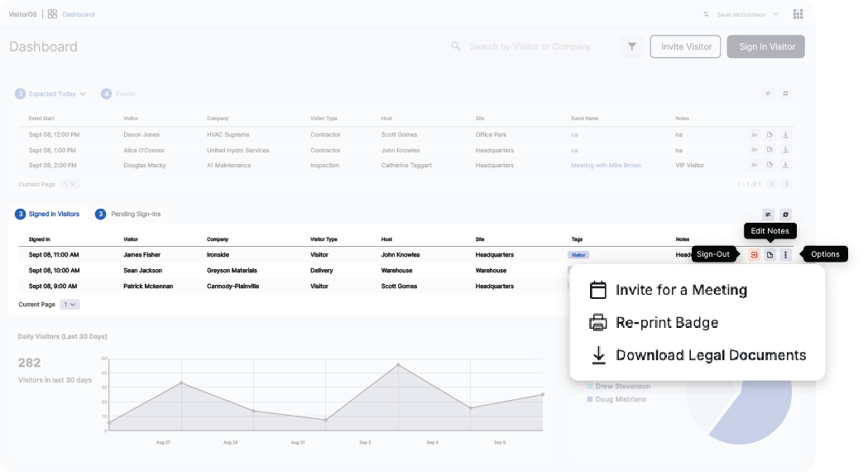Edit notes icon for Douglas Macky row
Image resolution: width=868 pixels, height=472 pixels.
pyautogui.click(x=770, y=166)
